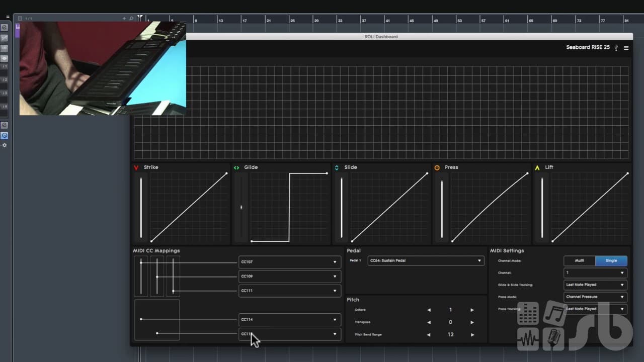The height and width of the screenshot is (362, 644).
Task: Click the Glide response curve graph
Action: click(289, 207)
